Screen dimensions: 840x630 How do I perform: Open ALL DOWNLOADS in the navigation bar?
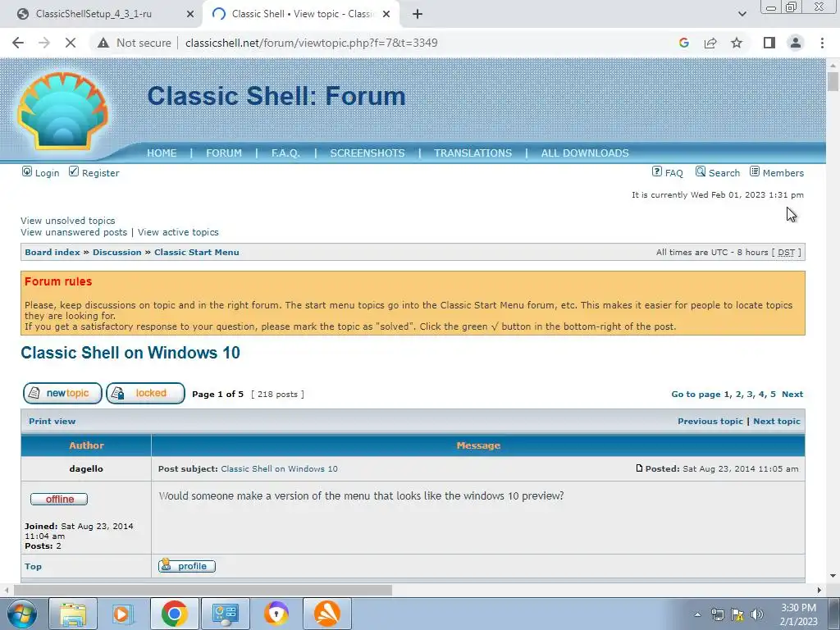coord(585,153)
